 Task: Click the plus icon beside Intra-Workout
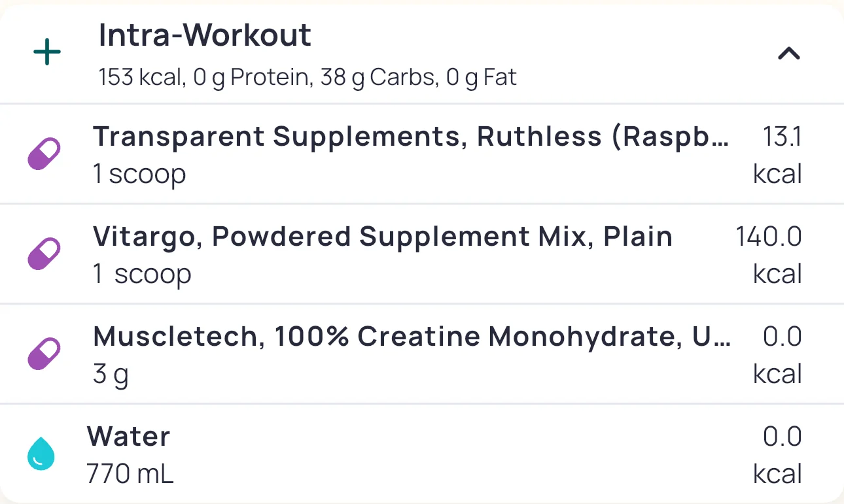click(x=47, y=53)
